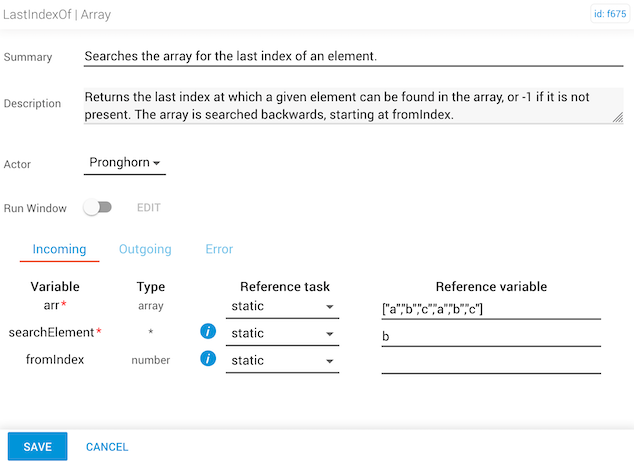Click info icon beside fromIndex row

(208, 359)
